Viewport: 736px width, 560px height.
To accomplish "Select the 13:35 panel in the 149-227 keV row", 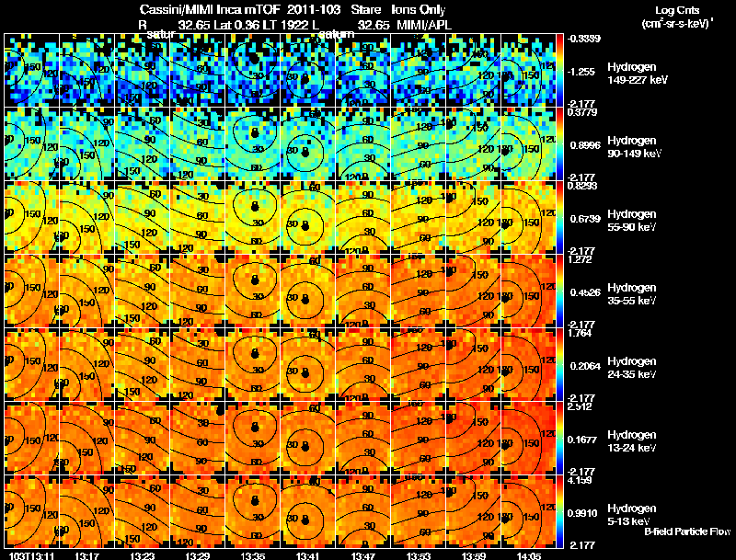I will pyautogui.click(x=252, y=70).
